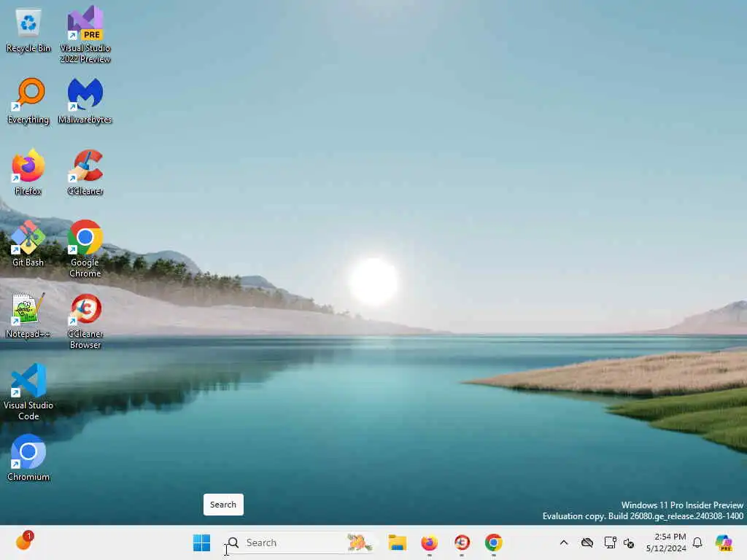Viewport: 747px width, 560px height.
Task: Select the Visual Studio Code shortcut
Action: tap(28, 392)
